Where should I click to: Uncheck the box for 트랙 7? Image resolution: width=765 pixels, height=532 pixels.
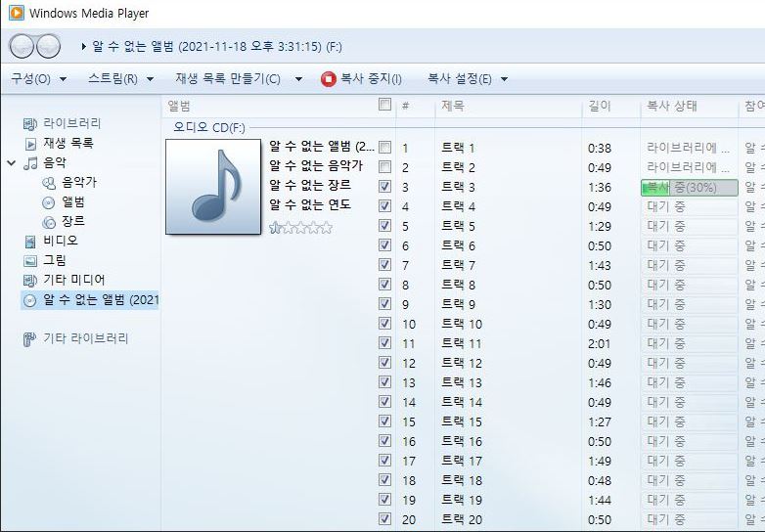click(x=384, y=265)
